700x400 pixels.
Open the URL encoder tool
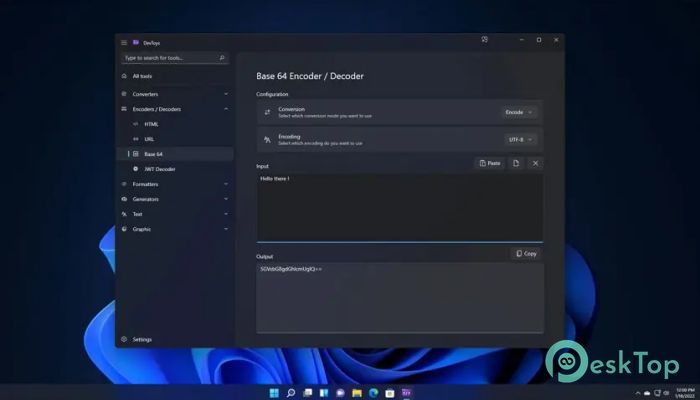[175, 139]
